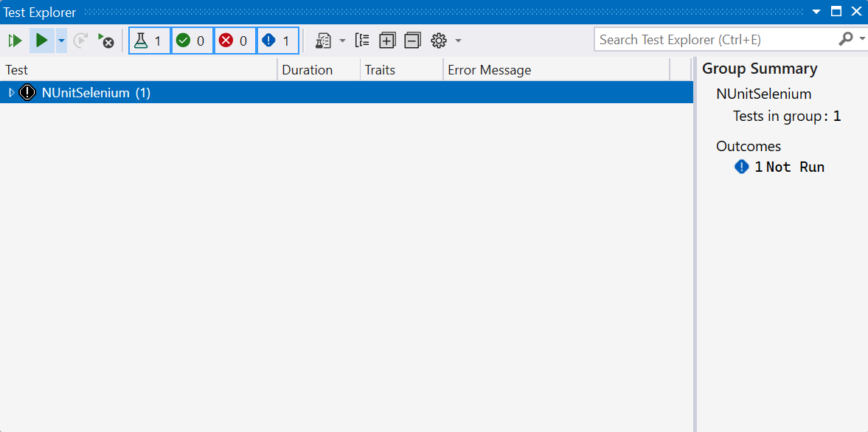This screenshot has height=432, width=868.
Task: Click the Run All Tests icon
Action: (x=15, y=41)
